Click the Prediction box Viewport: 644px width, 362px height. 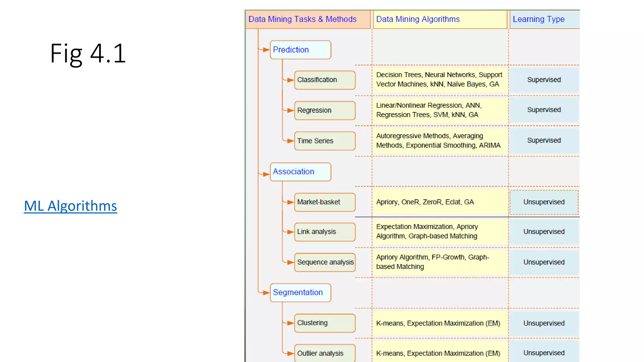(x=300, y=50)
